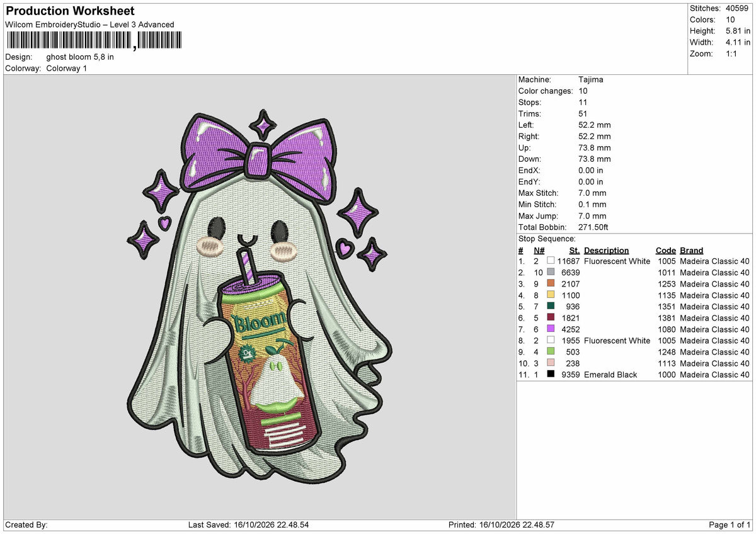Image resolution: width=756 pixels, height=534 pixels.
Task: Click the 'Code' column header
Action: pyautogui.click(x=665, y=250)
